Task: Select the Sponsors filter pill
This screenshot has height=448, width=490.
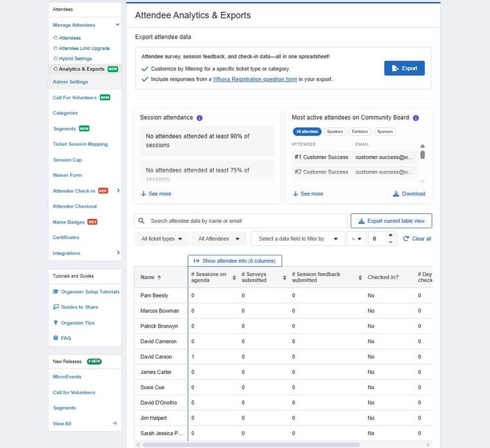Action: [x=385, y=131]
